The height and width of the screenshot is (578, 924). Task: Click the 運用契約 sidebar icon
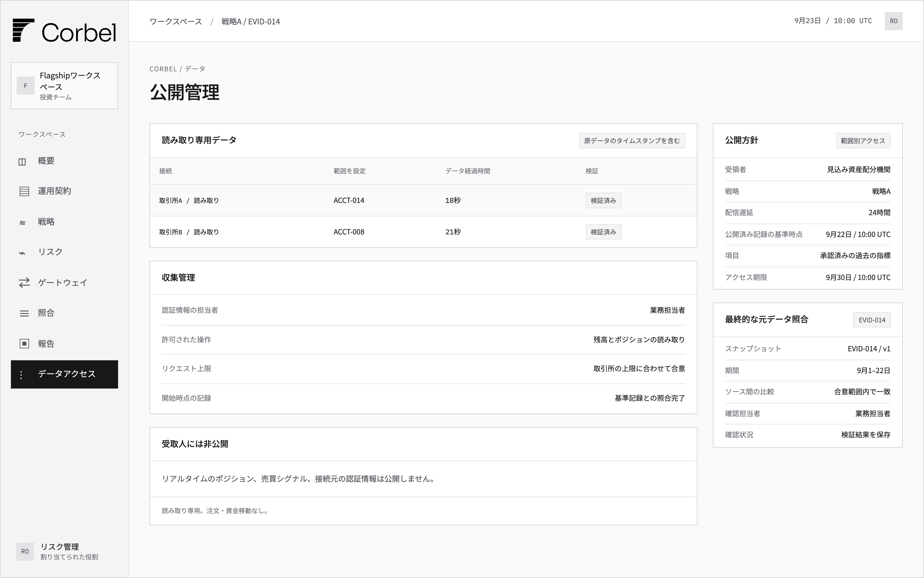pos(24,192)
